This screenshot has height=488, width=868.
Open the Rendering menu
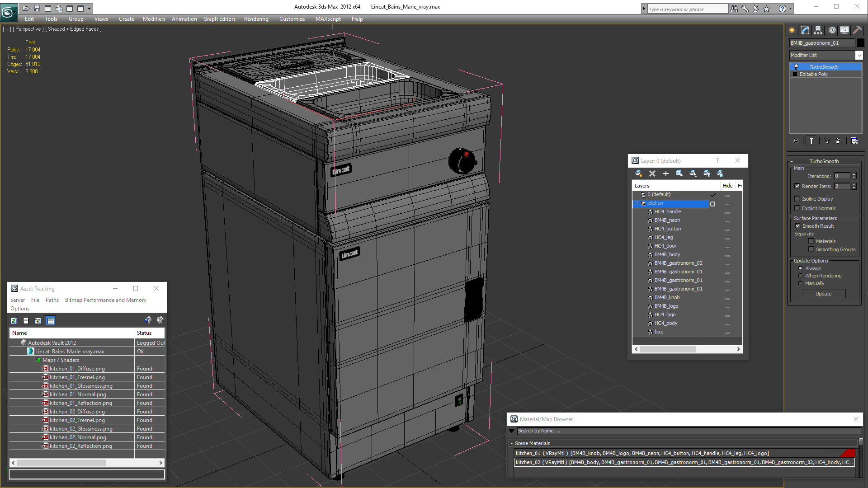(256, 19)
